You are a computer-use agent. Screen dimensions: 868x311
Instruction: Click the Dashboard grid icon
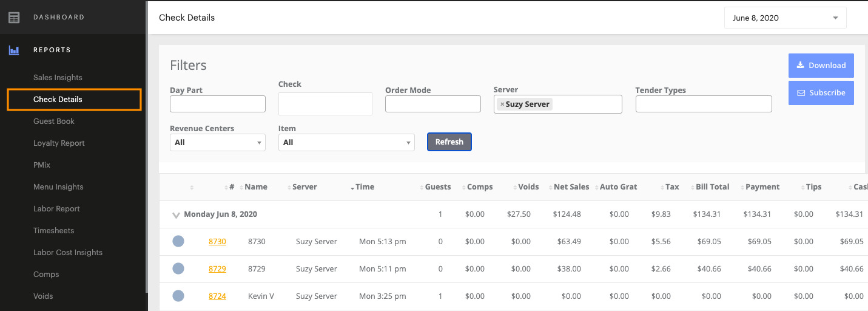click(14, 18)
